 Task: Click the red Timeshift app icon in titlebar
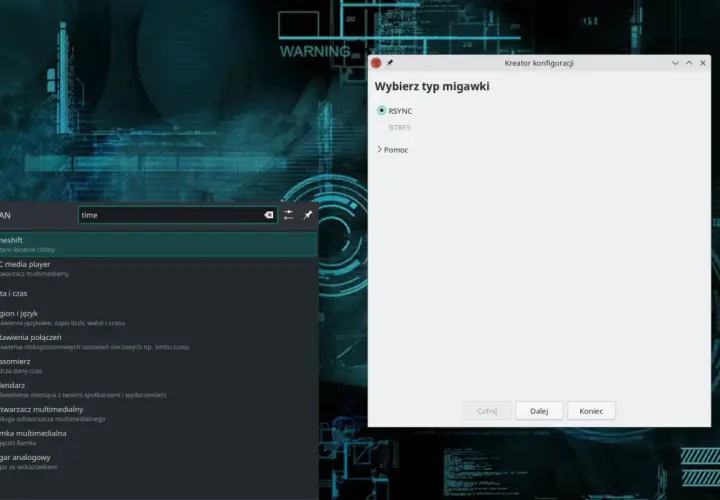(376, 63)
